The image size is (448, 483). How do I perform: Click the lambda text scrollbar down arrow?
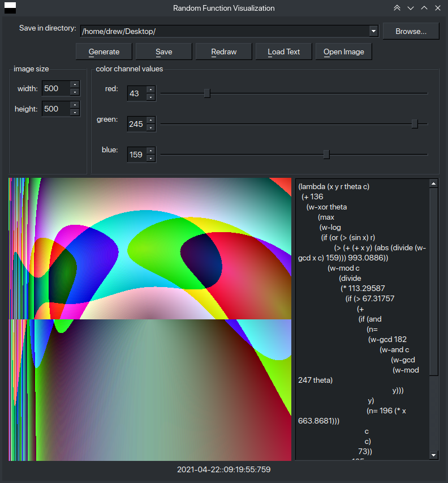tap(433, 455)
